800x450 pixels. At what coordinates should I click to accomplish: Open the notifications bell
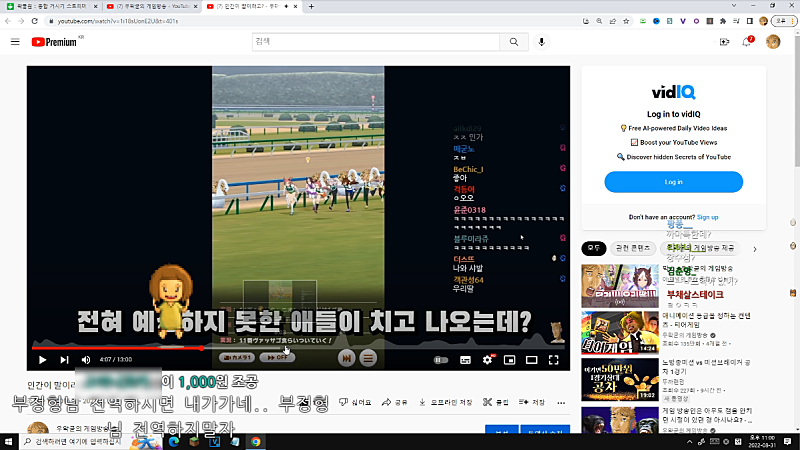[746, 42]
